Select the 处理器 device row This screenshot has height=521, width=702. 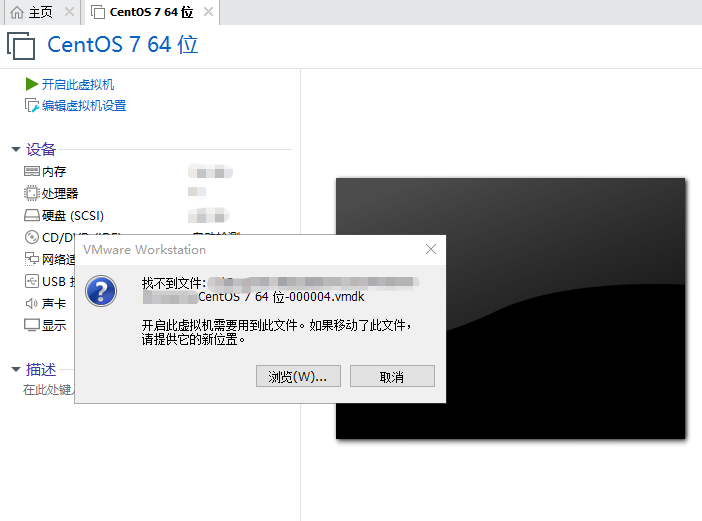coord(115,193)
